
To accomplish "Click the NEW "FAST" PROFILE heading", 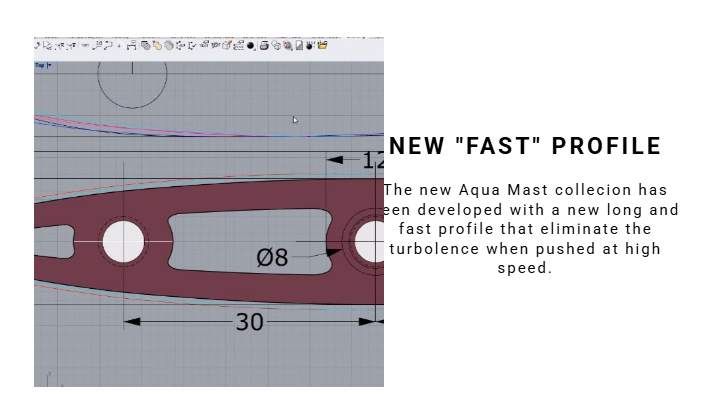I will [x=525, y=146].
